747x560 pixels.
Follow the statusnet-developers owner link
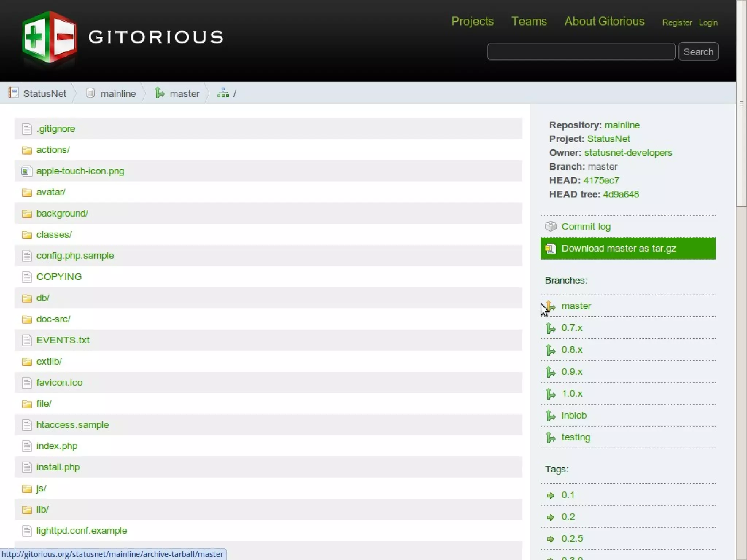point(628,153)
